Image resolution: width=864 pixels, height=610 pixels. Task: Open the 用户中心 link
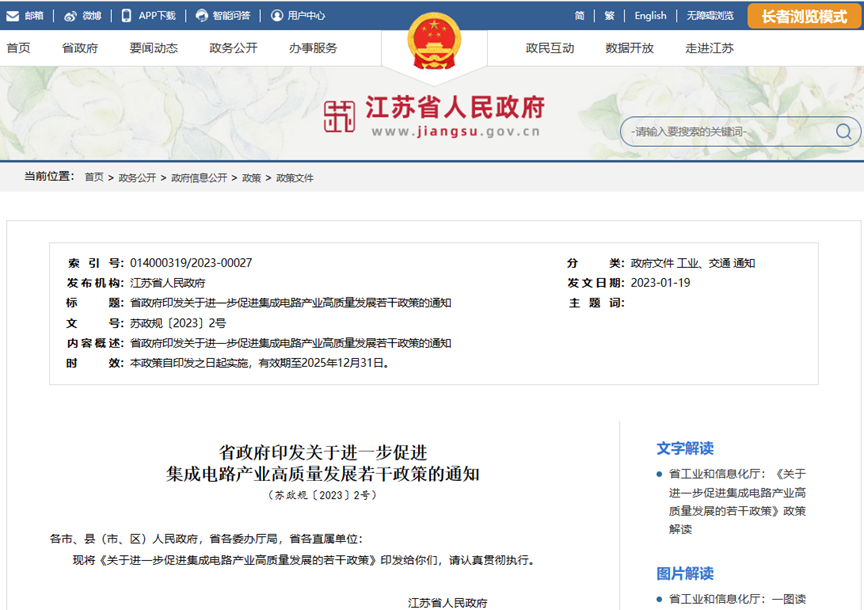pyautogui.click(x=306, y=16)
